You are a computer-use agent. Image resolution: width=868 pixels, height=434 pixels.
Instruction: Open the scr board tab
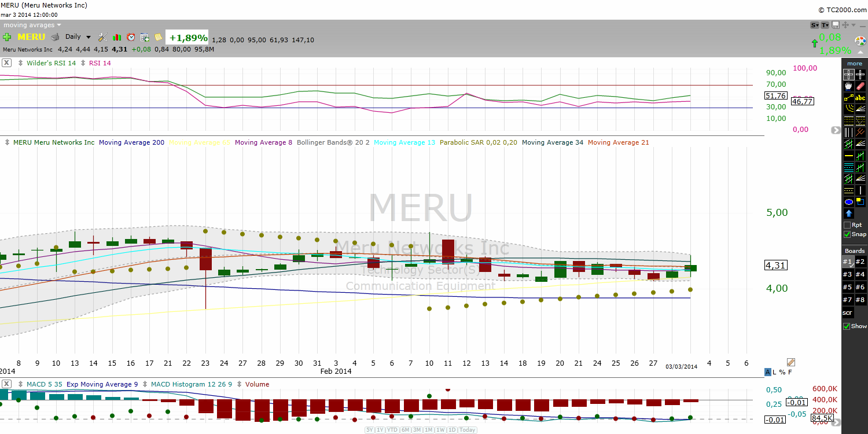(x=847, y=312)
